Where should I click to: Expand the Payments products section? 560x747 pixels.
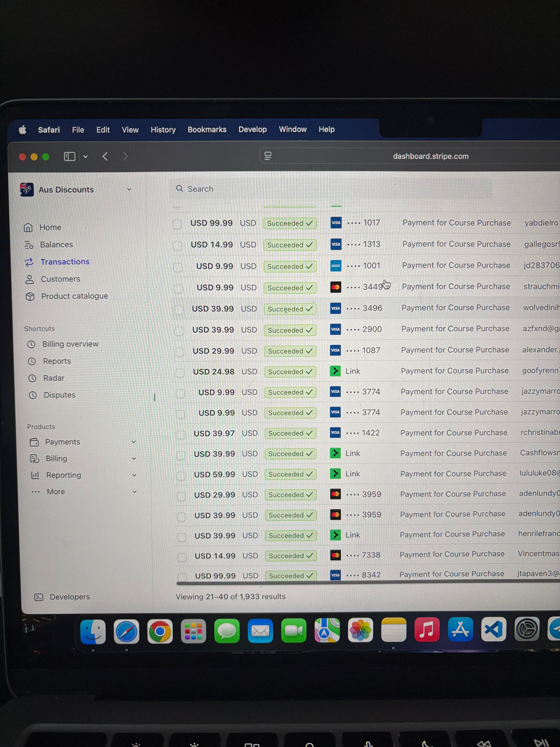133,442
